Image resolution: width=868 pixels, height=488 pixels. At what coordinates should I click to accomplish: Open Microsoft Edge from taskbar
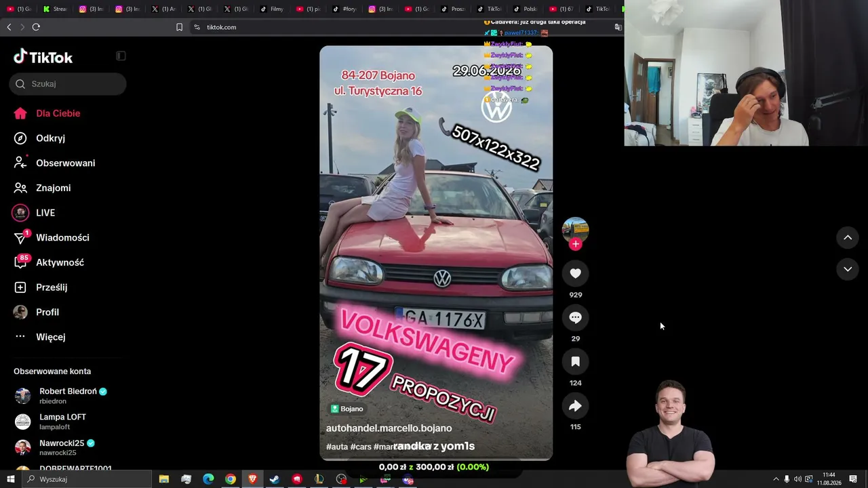pyautogui.click(x=208, y=479)
